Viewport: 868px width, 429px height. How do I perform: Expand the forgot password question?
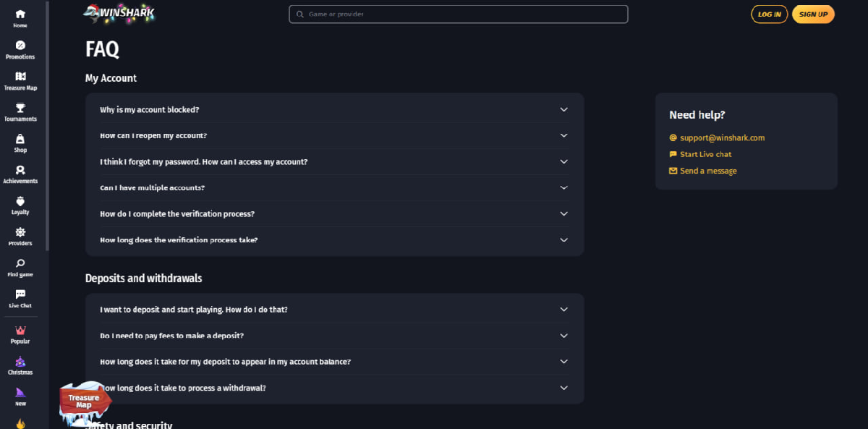[x=334, y=162]
